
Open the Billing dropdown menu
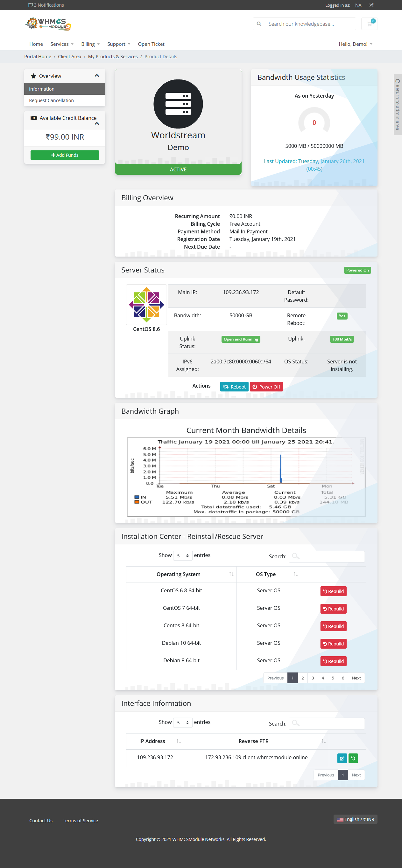tap(90, 44)
